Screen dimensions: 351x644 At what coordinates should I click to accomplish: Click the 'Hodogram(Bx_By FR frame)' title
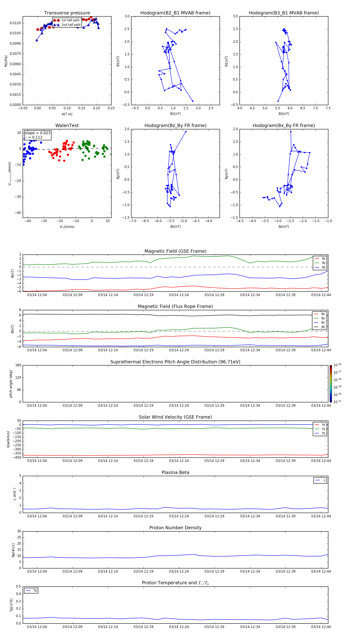284,125
